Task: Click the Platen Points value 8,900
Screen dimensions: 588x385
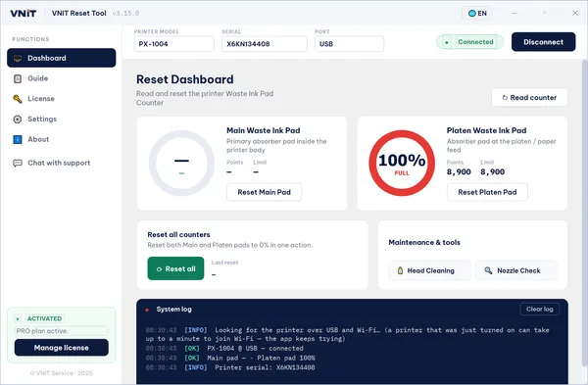Action: (x=459, y=171)
